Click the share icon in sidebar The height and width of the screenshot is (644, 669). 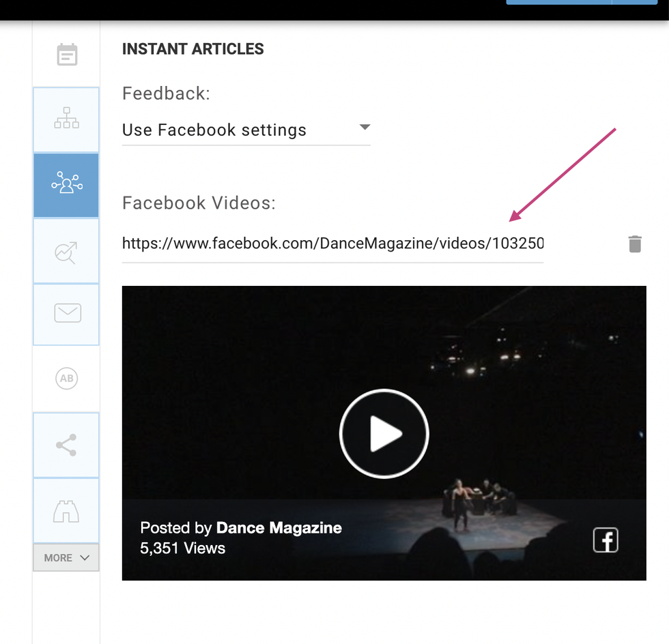click(66, 445)
